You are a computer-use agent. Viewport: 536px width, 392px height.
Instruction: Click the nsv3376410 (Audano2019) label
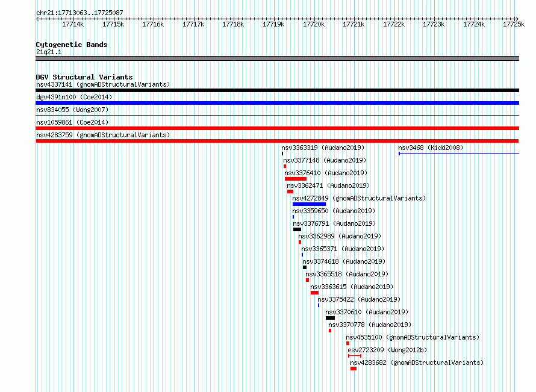[x=326, y=173]
